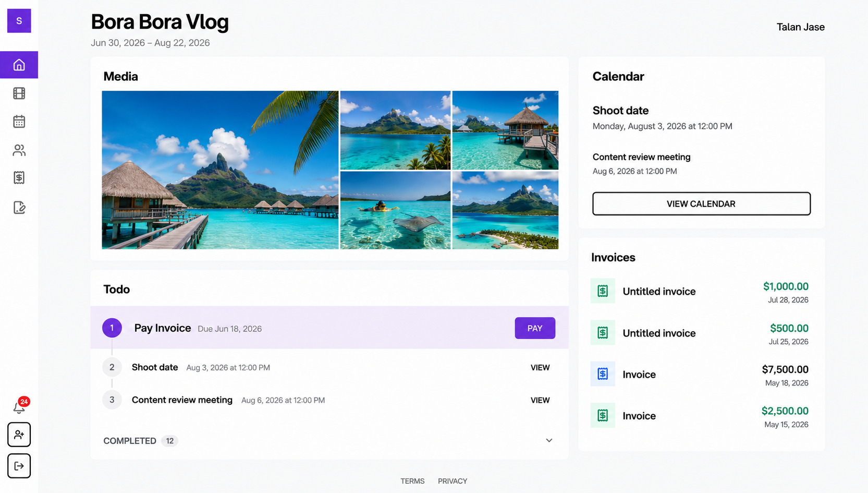The image size is (868, 493).
Task: Click the Talan Jase user name
Action: (800, 27)
